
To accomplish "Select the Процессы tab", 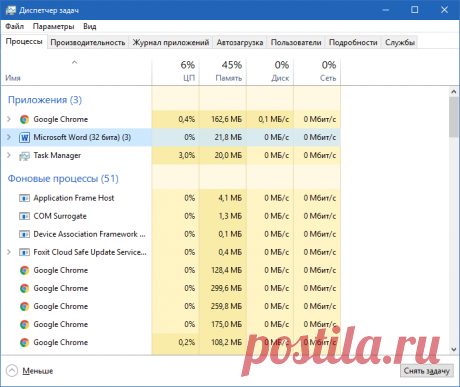I will (24, 42).
